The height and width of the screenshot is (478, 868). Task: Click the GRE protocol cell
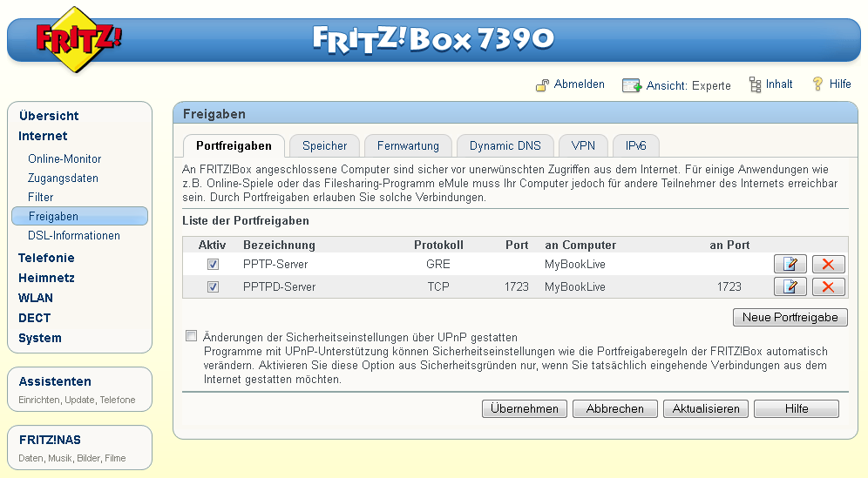tap(438, 265)
